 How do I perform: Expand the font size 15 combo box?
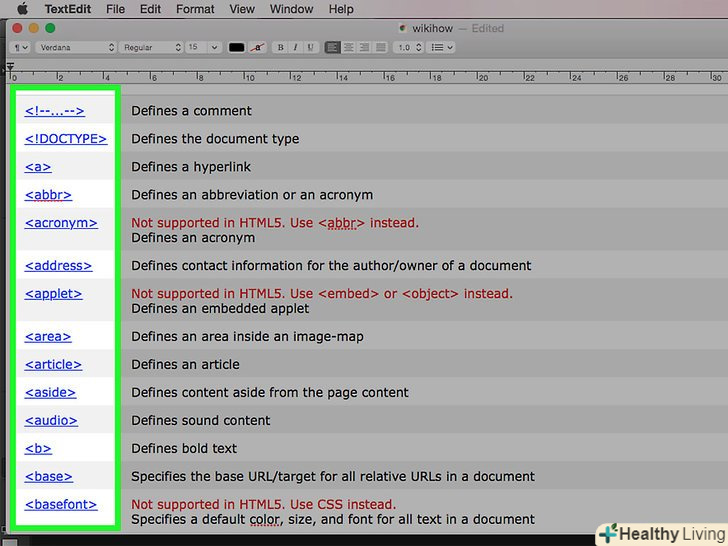point(204,47)
